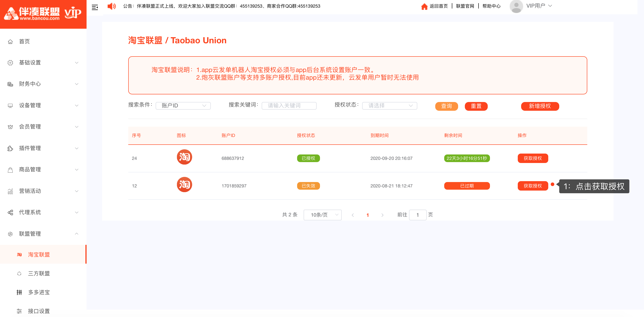Expand the 设备管理 menu chevron
The image size is (644, 317).
pos(77,106)
